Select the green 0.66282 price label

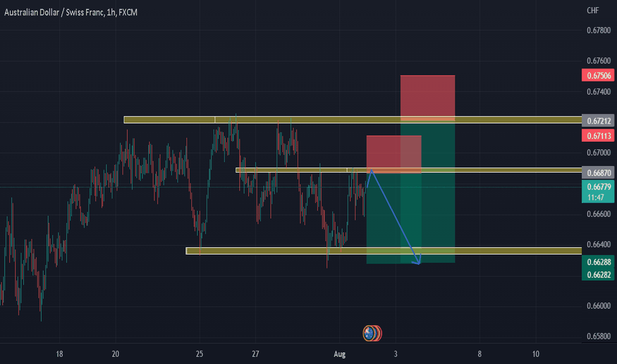(x=598, y=275)
